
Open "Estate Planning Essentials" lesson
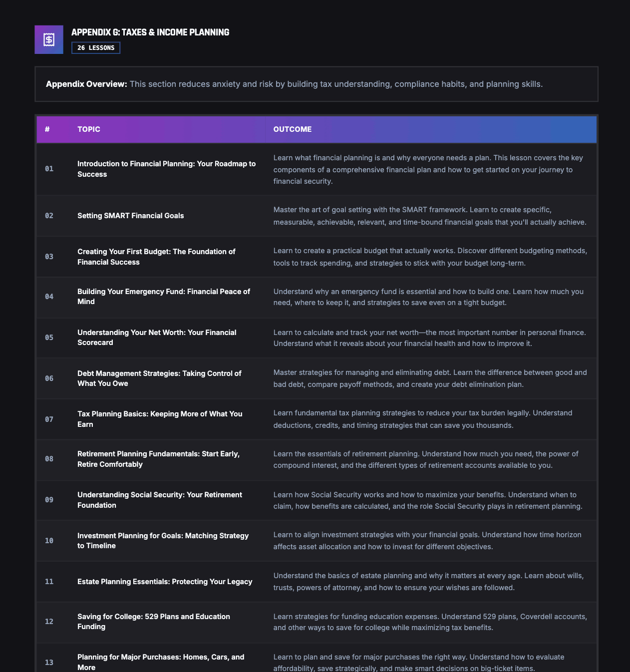pyautogui.click(x=165, y=582)
